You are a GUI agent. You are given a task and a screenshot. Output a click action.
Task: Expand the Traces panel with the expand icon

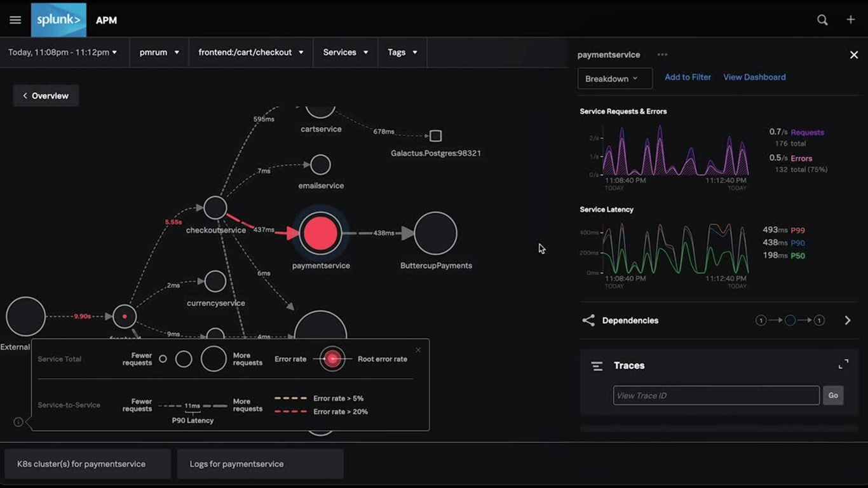pyautogui.click(x=843, y=363)
